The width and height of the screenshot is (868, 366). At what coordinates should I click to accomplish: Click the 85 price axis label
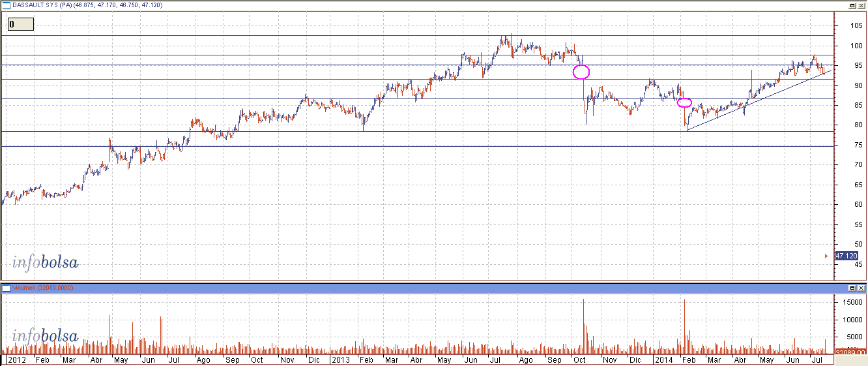click(858, 105)
